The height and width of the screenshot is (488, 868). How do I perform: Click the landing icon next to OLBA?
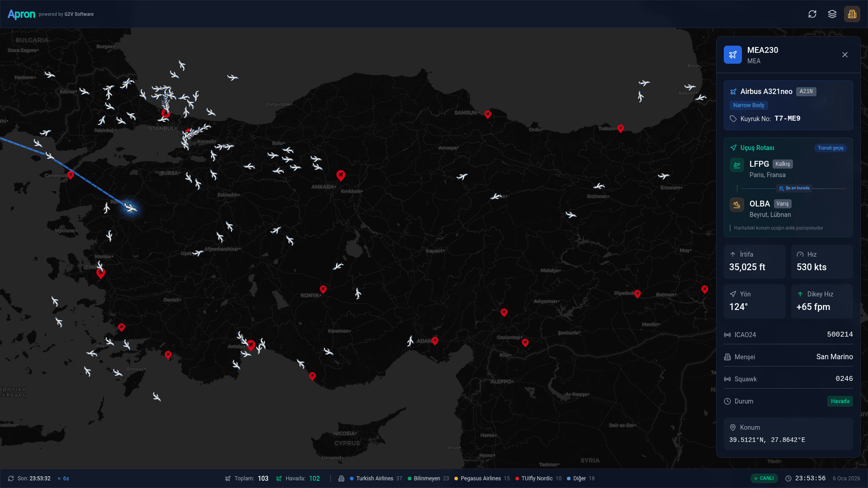(736, 204)
